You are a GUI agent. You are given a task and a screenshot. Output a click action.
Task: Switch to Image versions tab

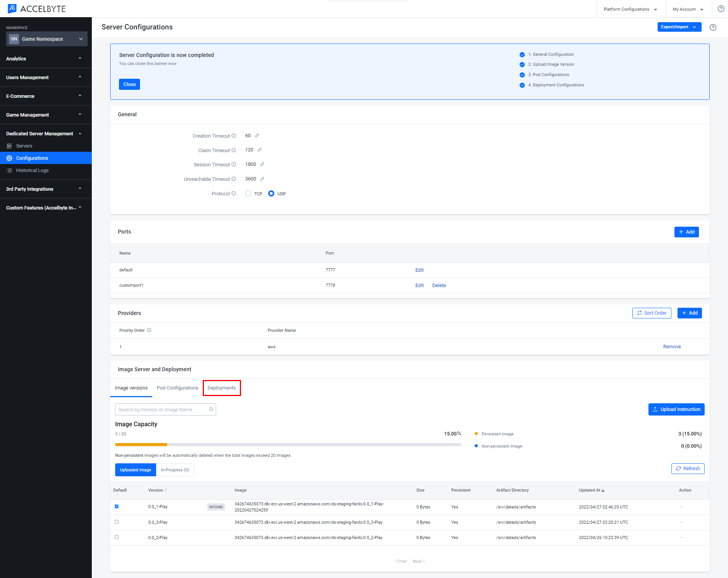(131, 388)
